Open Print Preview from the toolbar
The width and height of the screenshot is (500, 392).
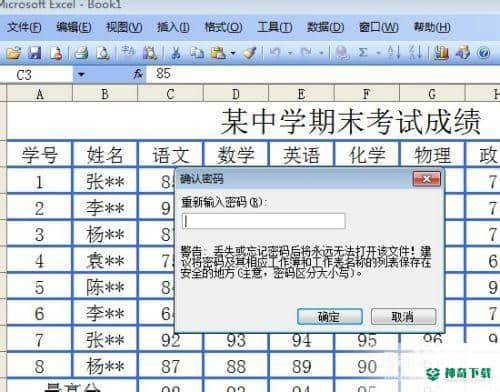click(x=103, y=53)
